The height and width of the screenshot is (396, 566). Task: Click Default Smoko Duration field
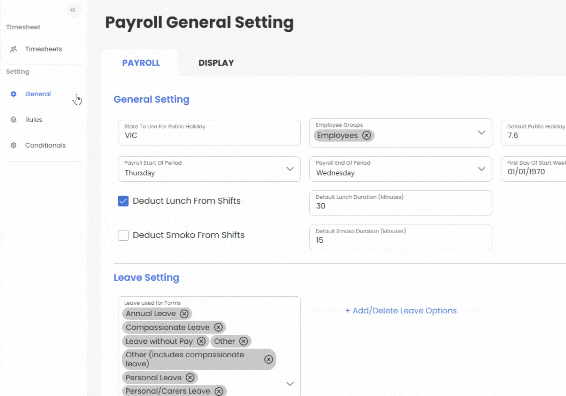pos(401,237)
